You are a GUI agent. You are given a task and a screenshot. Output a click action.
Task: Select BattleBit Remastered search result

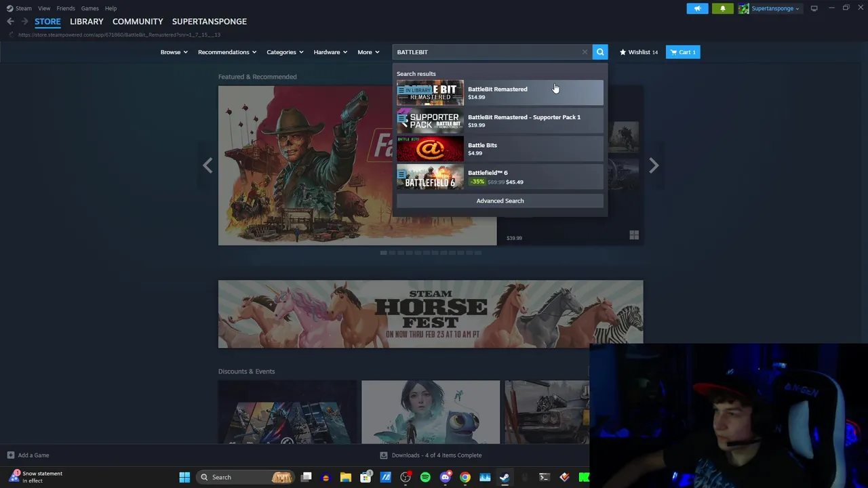500,93
